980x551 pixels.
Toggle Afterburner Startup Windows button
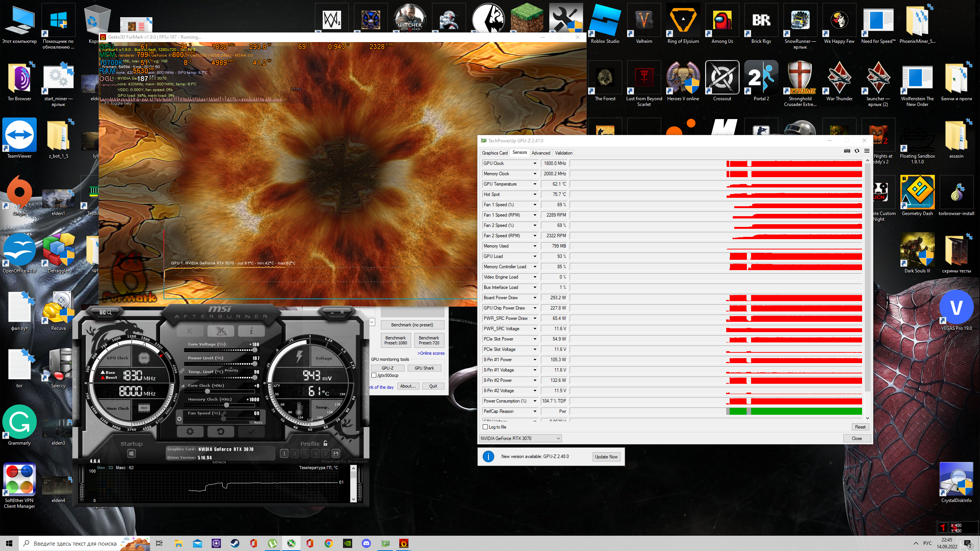point(131,453)
